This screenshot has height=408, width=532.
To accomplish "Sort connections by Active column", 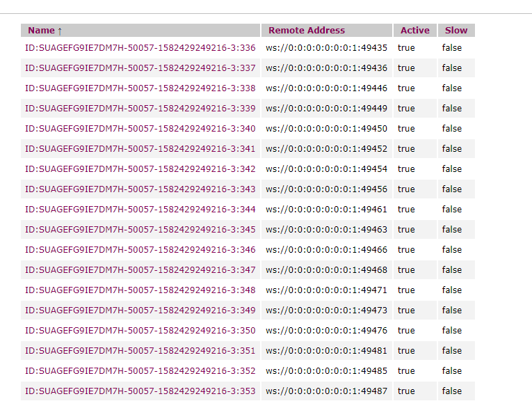I will pos(415,31).
